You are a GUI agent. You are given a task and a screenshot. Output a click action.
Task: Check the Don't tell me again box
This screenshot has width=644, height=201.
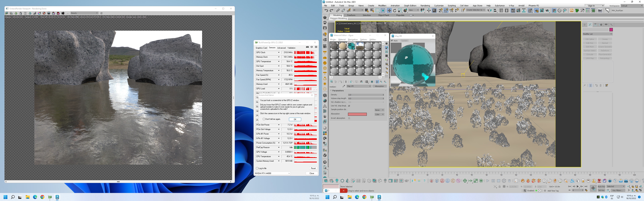[264, 119]
